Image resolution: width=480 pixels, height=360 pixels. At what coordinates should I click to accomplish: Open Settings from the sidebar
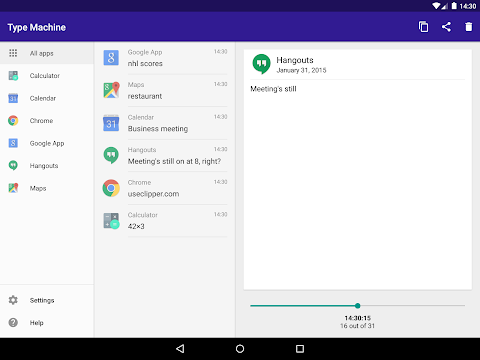point(47,300)
